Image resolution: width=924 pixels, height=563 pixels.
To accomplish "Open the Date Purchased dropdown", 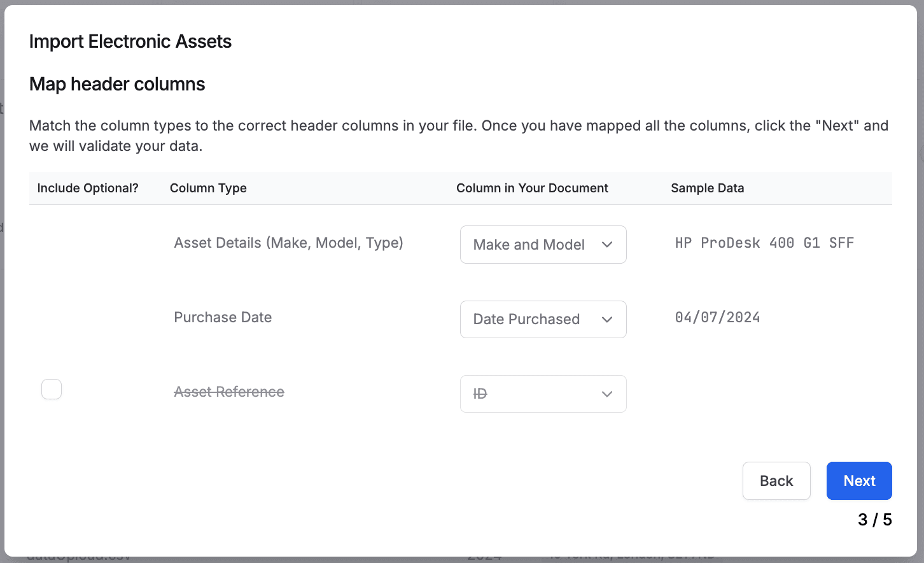I will 543,319.
